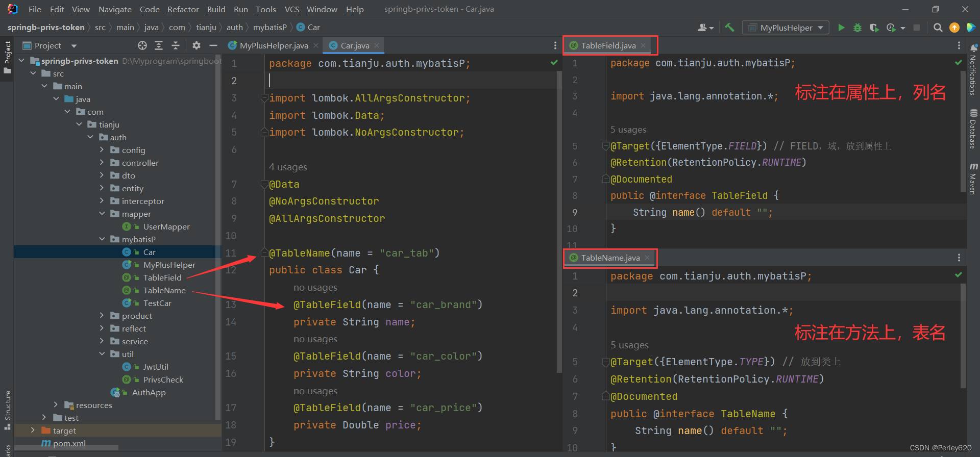Open the Database tool window

point(973,129)
